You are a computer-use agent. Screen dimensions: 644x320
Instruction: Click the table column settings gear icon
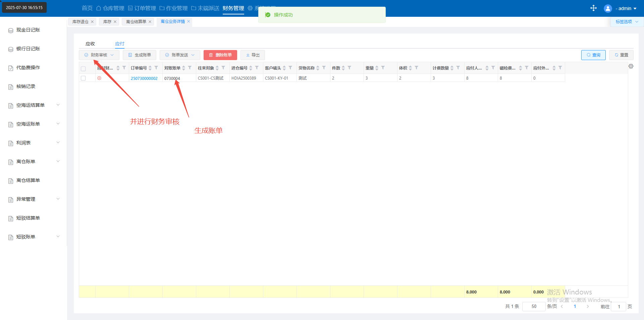tap(631, 66)
